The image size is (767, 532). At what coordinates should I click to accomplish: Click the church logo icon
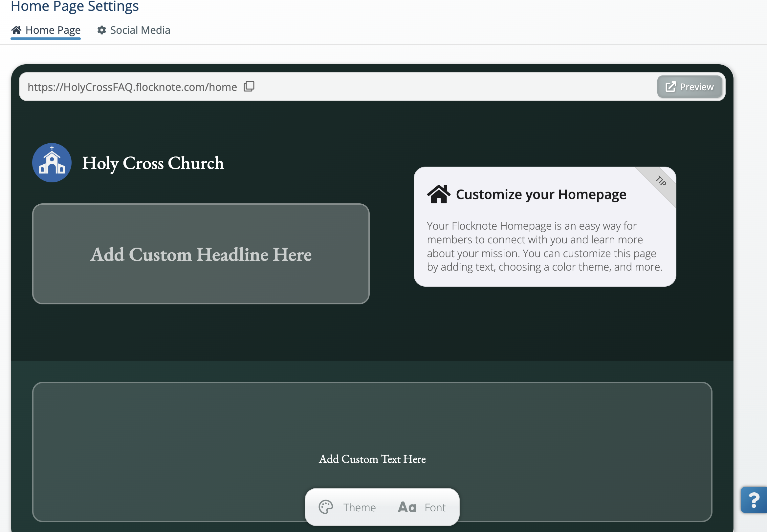52,163
